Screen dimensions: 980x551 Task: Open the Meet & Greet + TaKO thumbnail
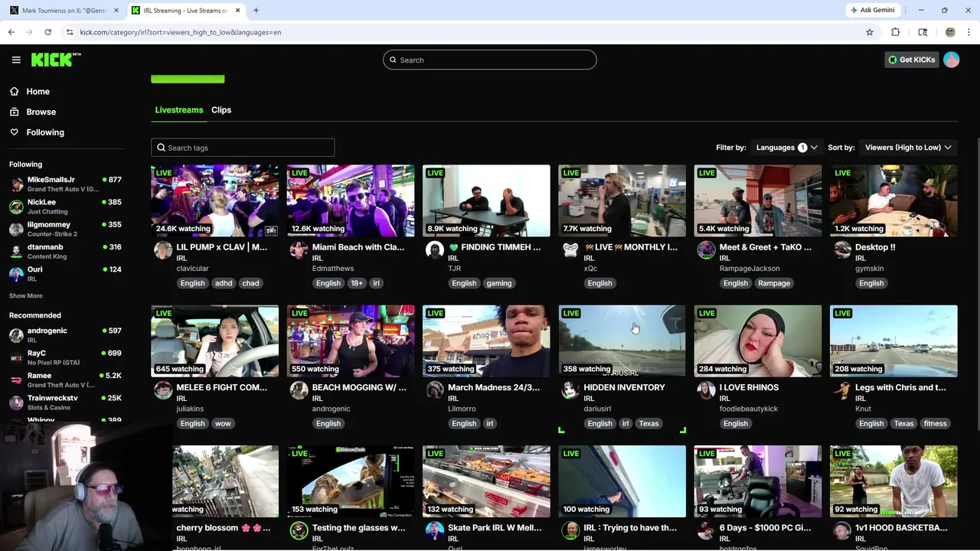coord(758,201)
